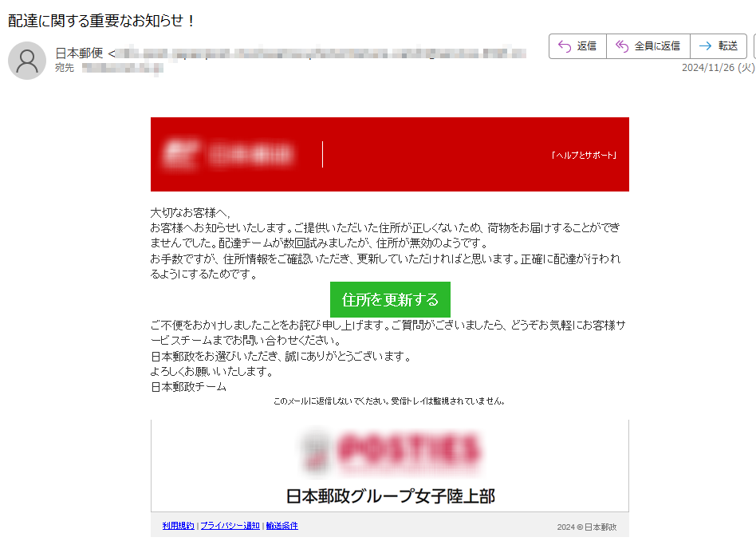Open the プライバシー通知 link

coord(230,526)
